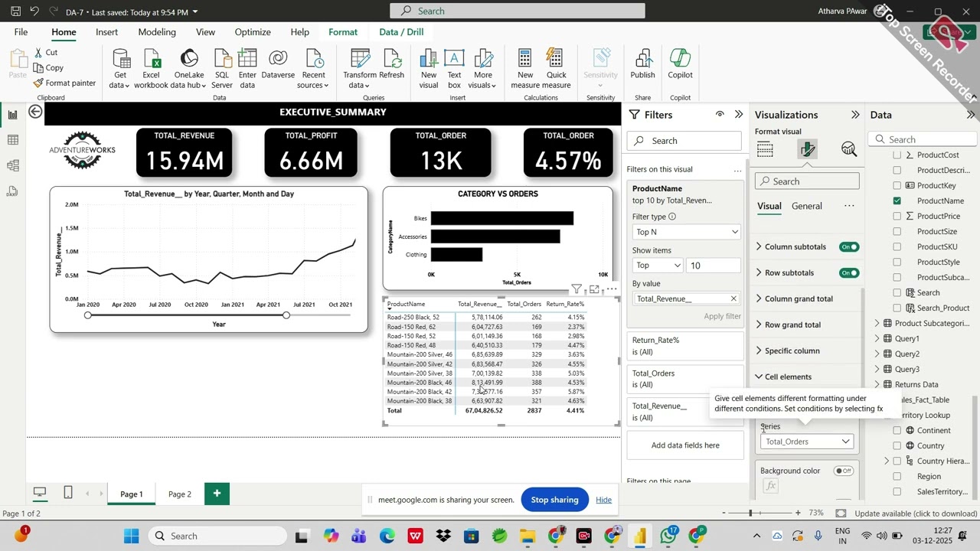Open the Show items Top dropdown
This screenshot has height=551, width=980.
click(x=657, y=266)
